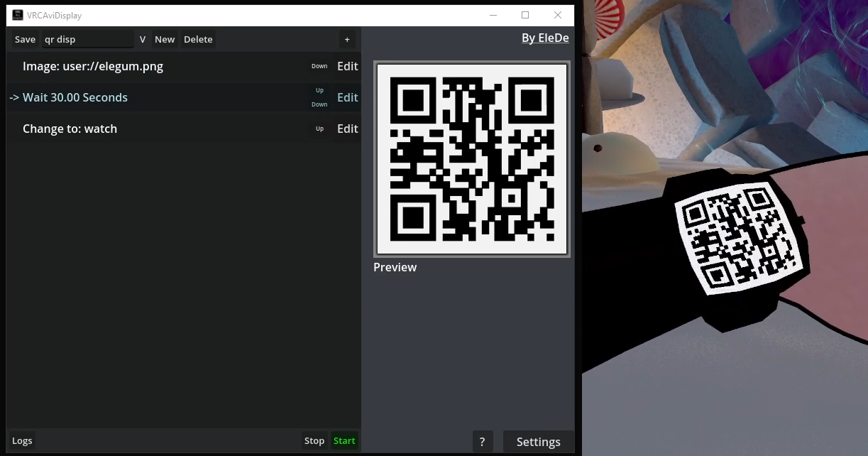Start the sequence
The height and width of the screenshot is (456, 868).
coord(344,440)
